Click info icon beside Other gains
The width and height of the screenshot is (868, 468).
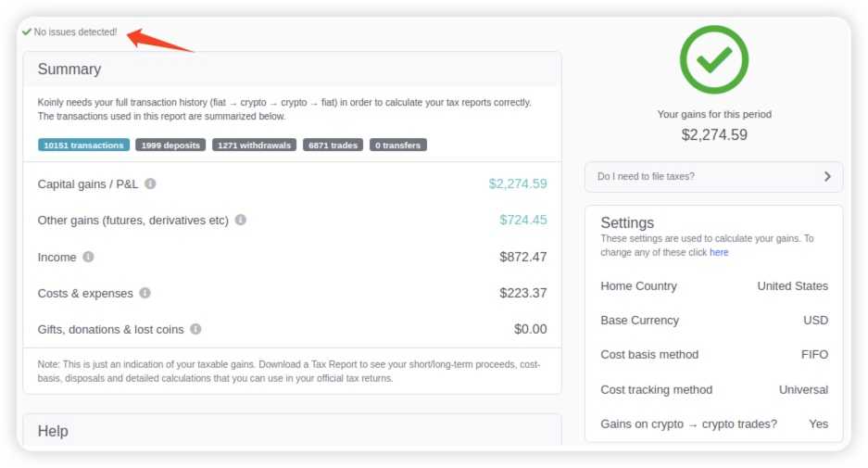pyautogui.click(x=240, y=220)
